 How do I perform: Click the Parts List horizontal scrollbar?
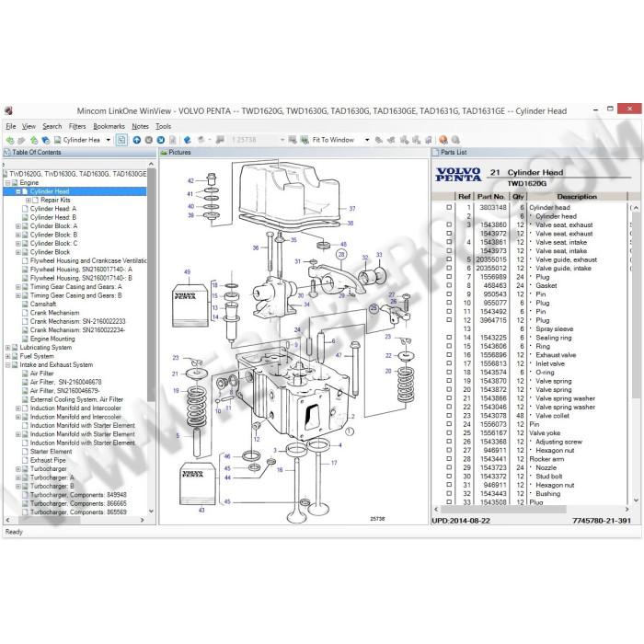pyautogui.click(x=503, y=510)
